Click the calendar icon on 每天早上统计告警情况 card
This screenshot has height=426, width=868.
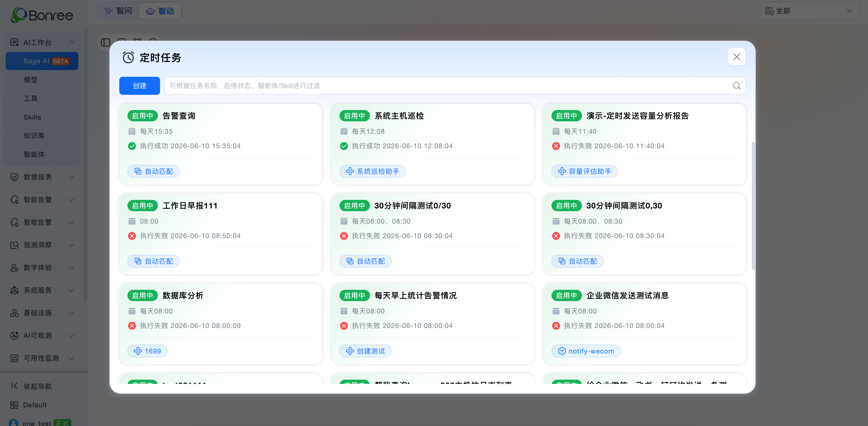tap(344, 311)
